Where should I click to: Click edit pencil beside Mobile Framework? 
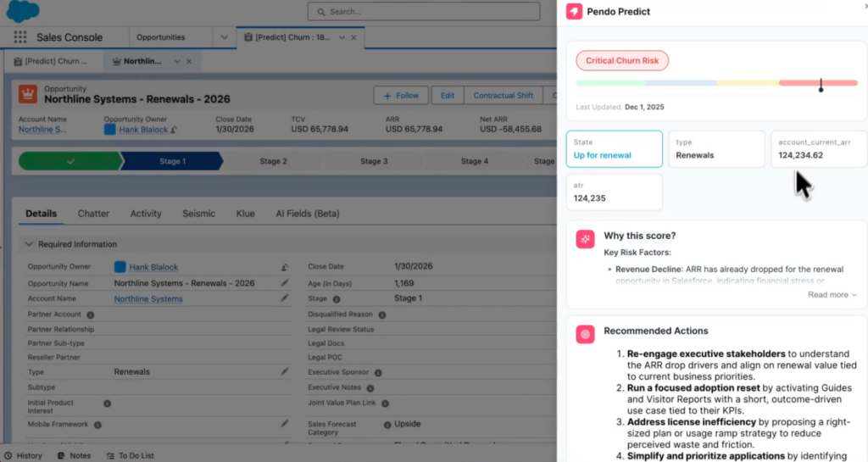pyautogui.click(x=285, y=423)
